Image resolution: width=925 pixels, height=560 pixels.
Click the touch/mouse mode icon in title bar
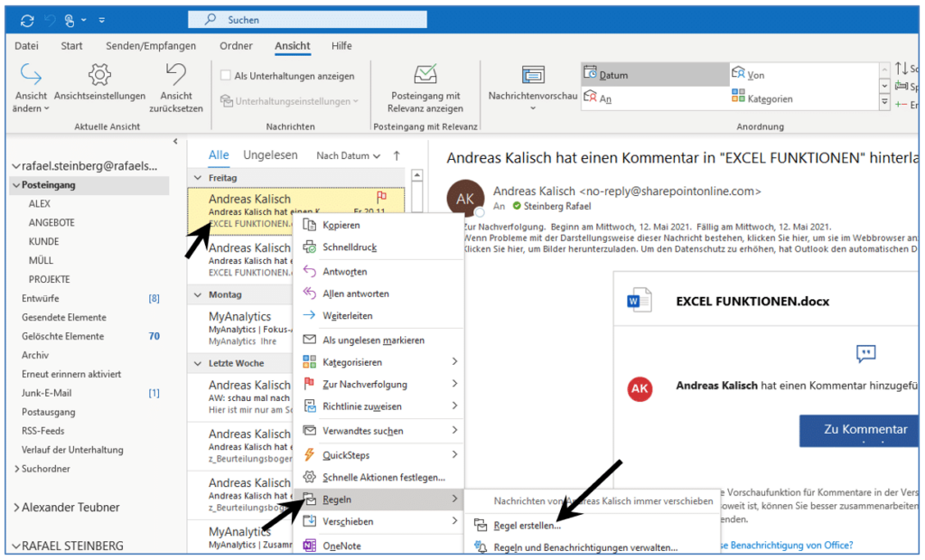click(70, 21)
